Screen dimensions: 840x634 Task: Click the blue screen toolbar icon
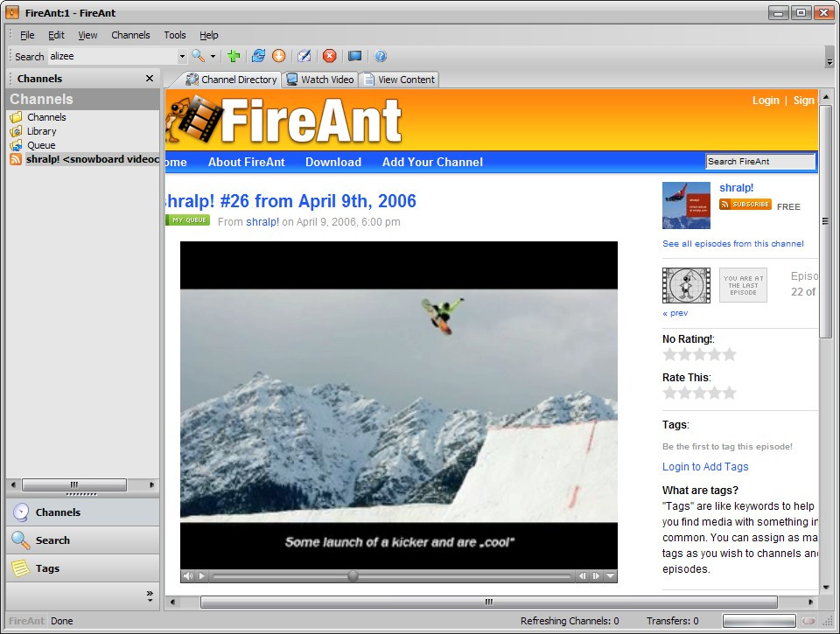354,56
